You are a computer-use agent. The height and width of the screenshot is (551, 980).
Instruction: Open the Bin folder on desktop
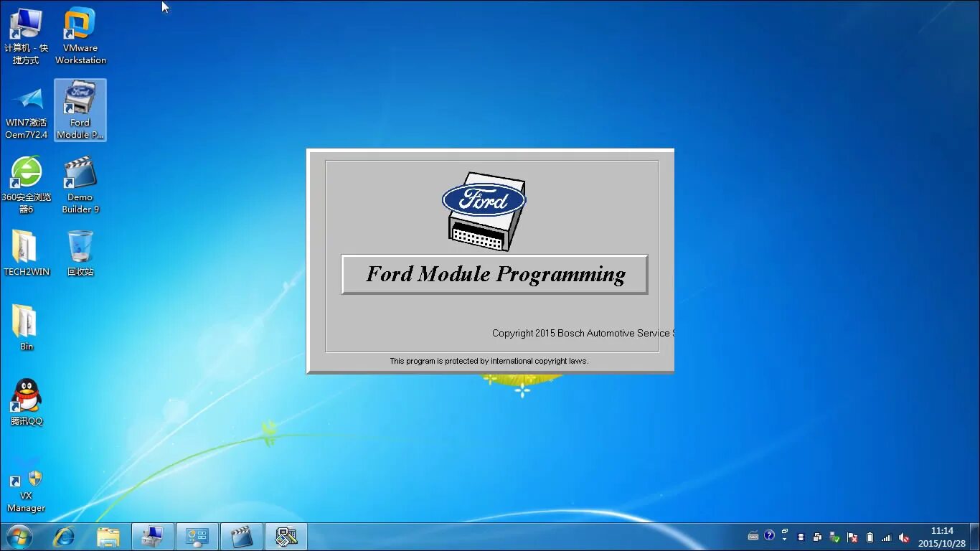point(27,328)
